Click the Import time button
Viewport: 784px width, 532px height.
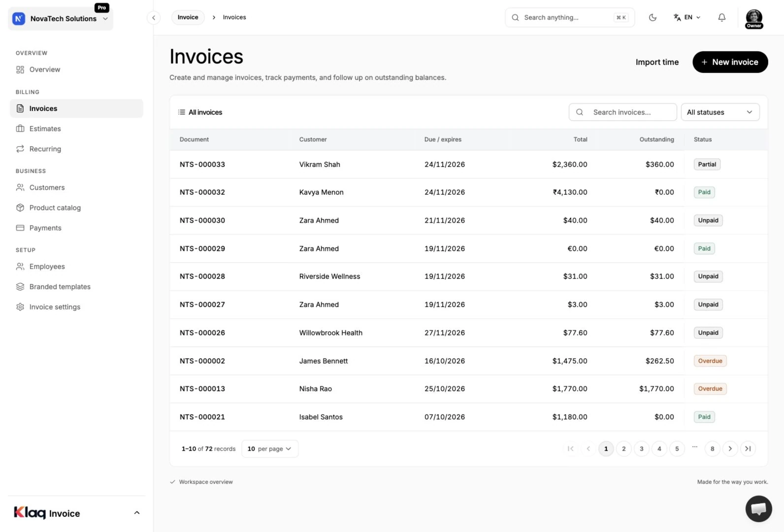click(657, 62)
